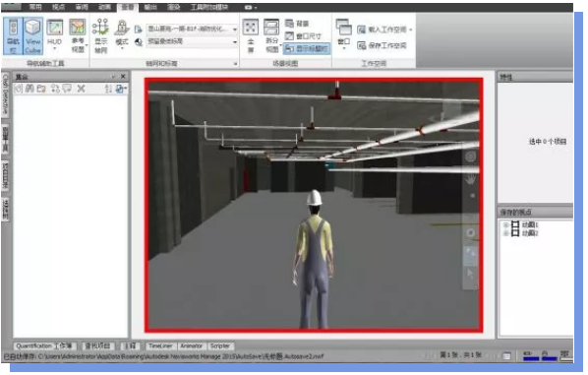Open the Viewpoint (视点) ribbon tab
The width and height of the screenshot is (588, 375).
[x=58, y=7]
